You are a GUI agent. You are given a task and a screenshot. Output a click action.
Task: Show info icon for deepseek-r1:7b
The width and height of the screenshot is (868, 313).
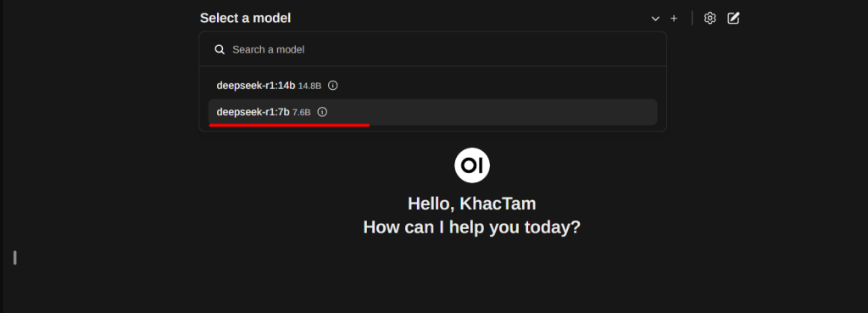click(x=322, y=112)
